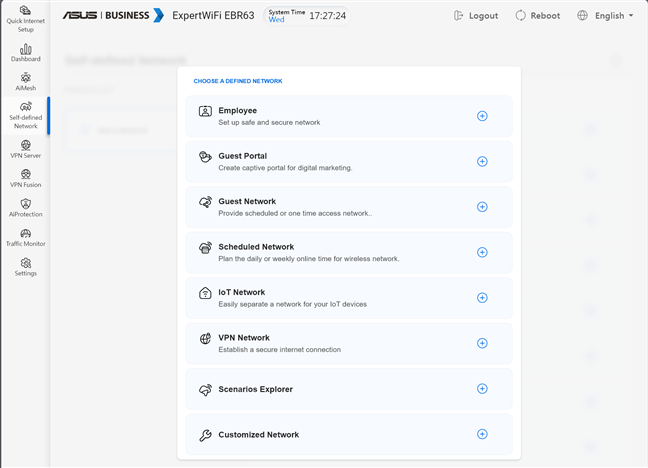Open Traffic Monitor page
Viewport: 648px width, 468px height.
point(25,237)
